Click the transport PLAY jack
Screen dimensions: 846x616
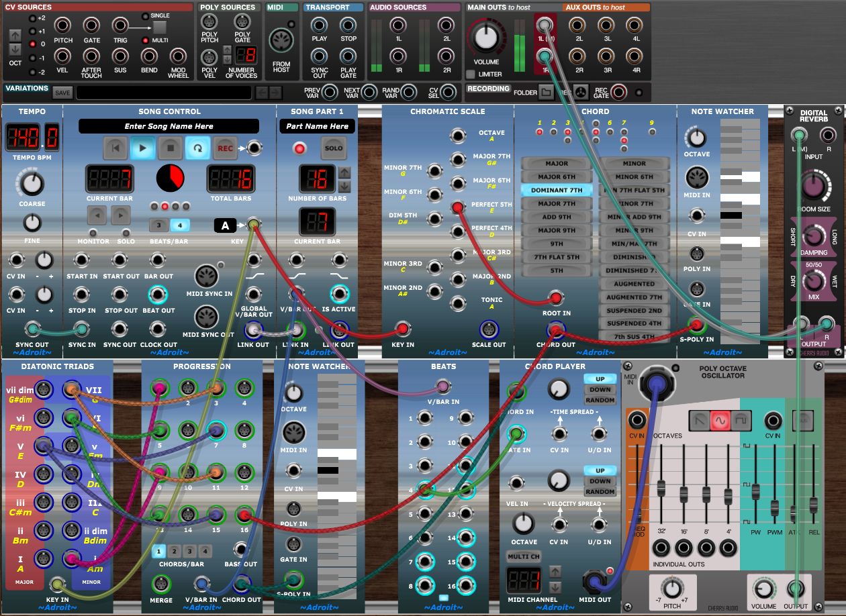pos(320,25)
